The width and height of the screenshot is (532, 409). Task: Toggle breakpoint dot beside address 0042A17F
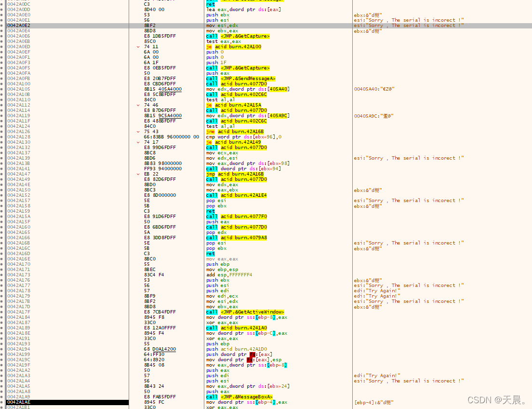[2, 312]
